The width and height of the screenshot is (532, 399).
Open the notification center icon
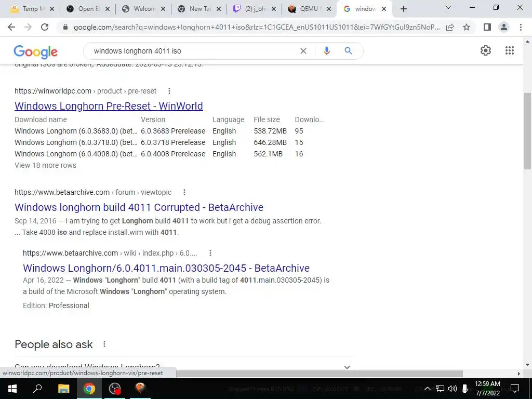[515, 389]
